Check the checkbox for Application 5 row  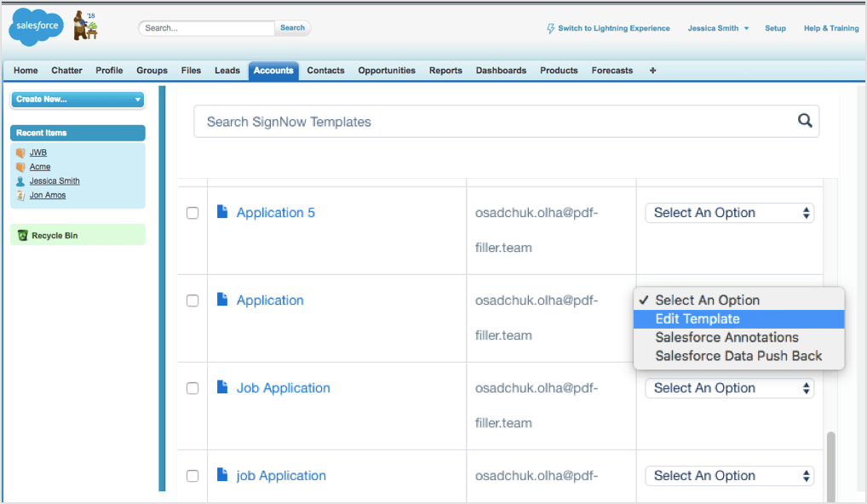click(192, 213)
